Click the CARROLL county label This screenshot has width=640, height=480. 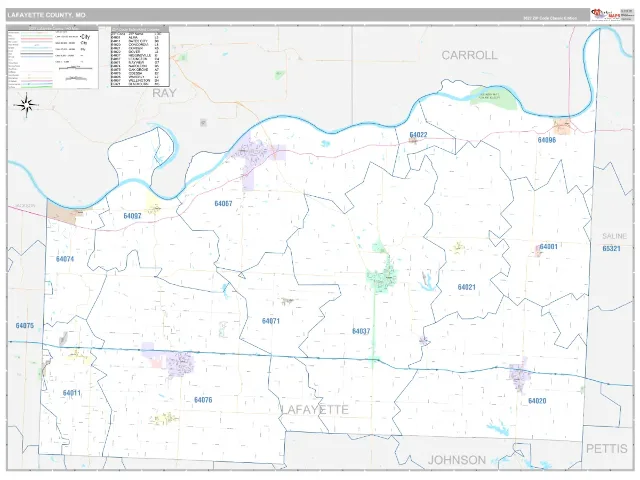(470, 55)
